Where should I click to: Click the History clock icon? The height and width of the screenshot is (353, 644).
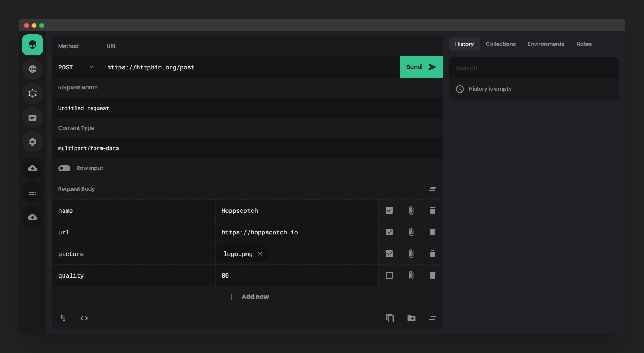(x=460, y=89)
